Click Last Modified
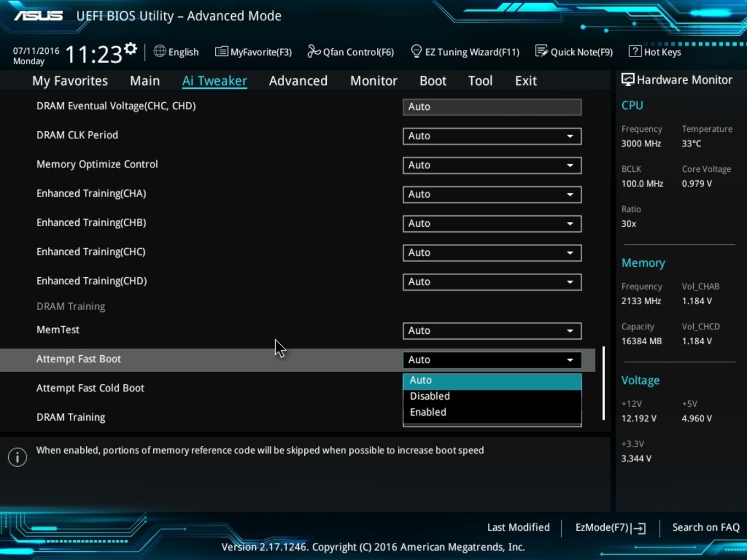 519,528
